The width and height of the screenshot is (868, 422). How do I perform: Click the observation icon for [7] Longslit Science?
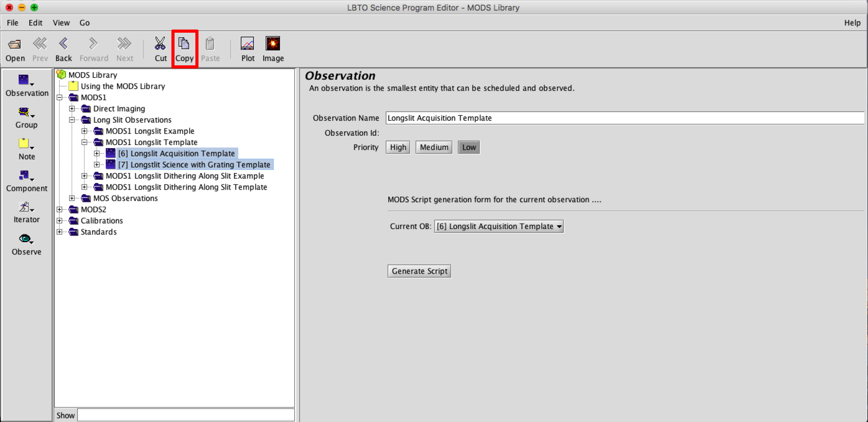pyautogui.click(x=111, y=164)
